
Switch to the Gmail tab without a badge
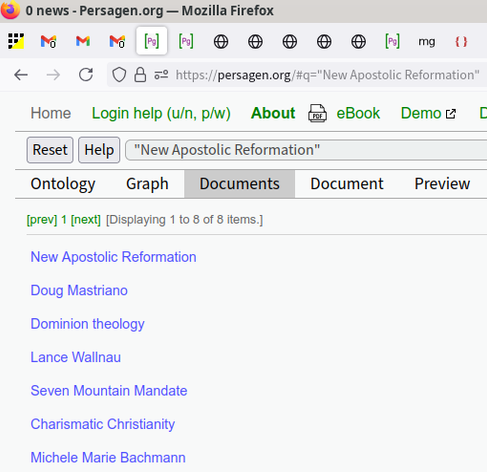point(83,41)
